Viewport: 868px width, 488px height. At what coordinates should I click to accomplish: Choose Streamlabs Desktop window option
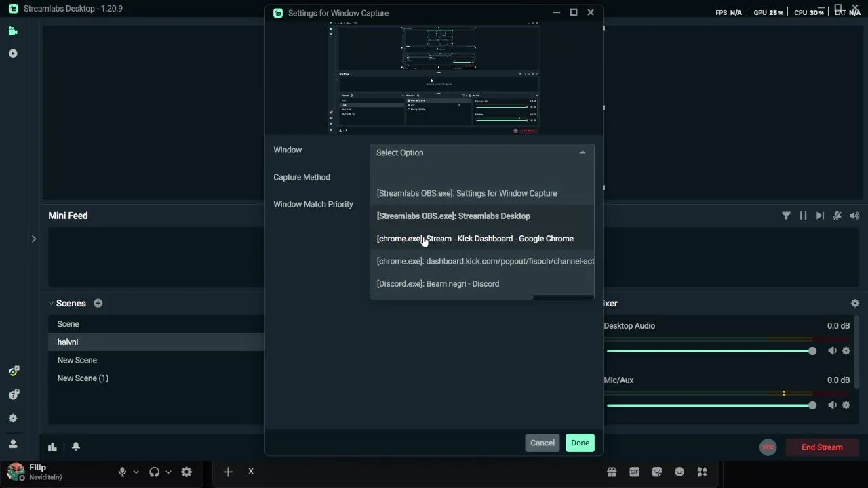pyautogui.click(x=481, y=216)
